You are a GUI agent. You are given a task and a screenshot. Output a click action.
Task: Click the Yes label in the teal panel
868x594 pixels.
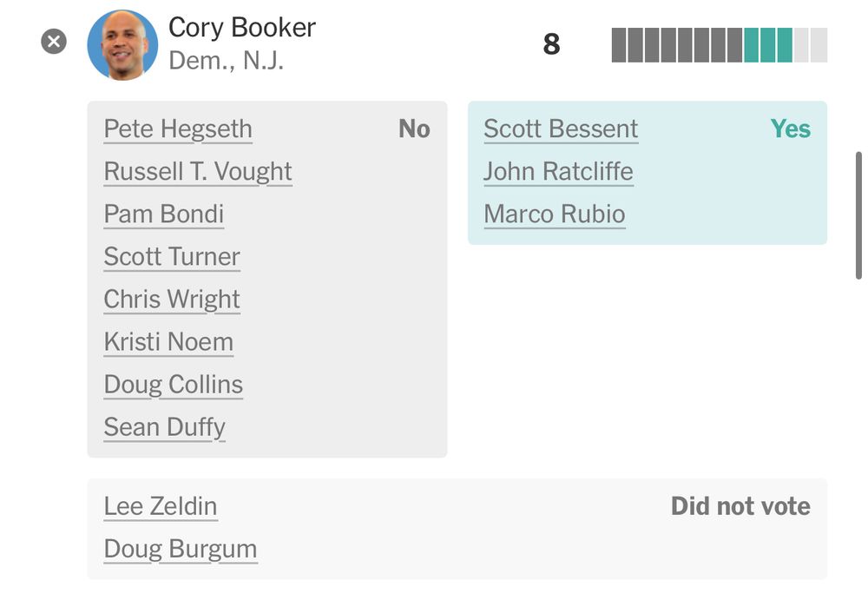(x=790, y=129)
